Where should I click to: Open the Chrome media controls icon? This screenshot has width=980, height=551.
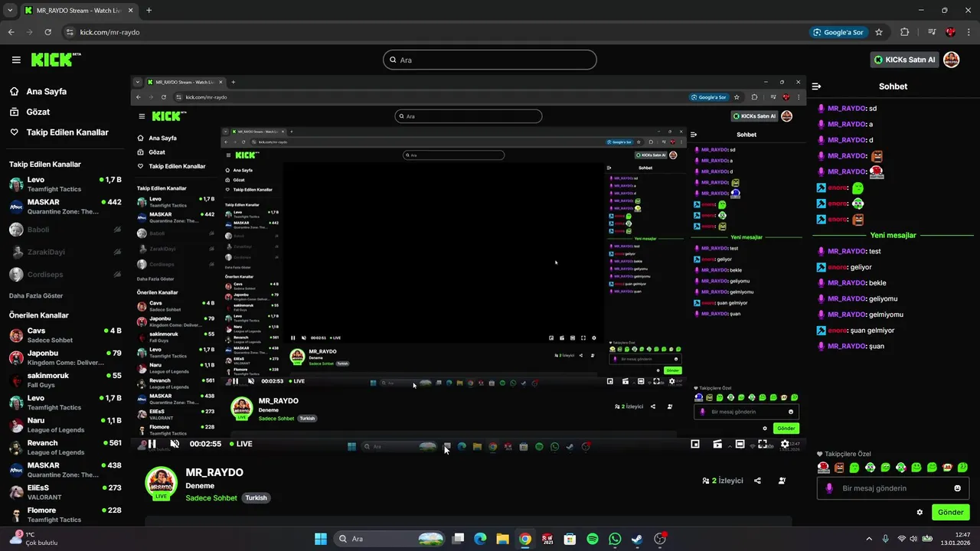pyautogui.click(x=932, y=32)
